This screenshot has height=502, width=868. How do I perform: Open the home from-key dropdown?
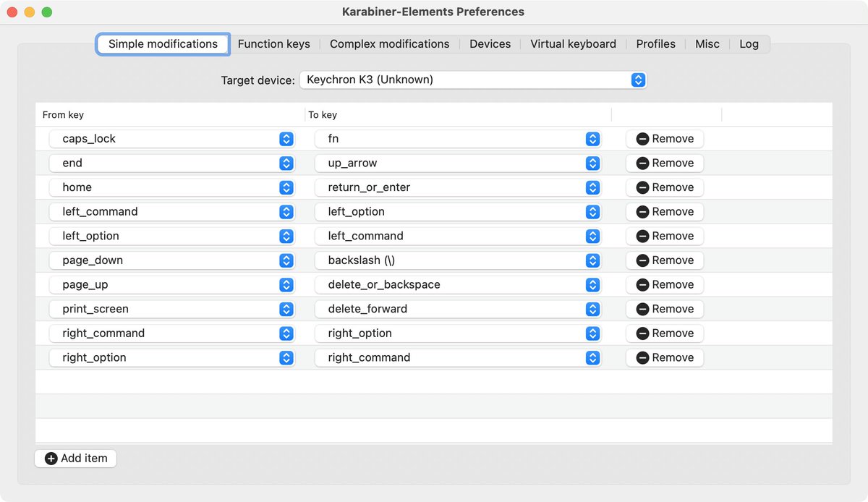(172, 187)
